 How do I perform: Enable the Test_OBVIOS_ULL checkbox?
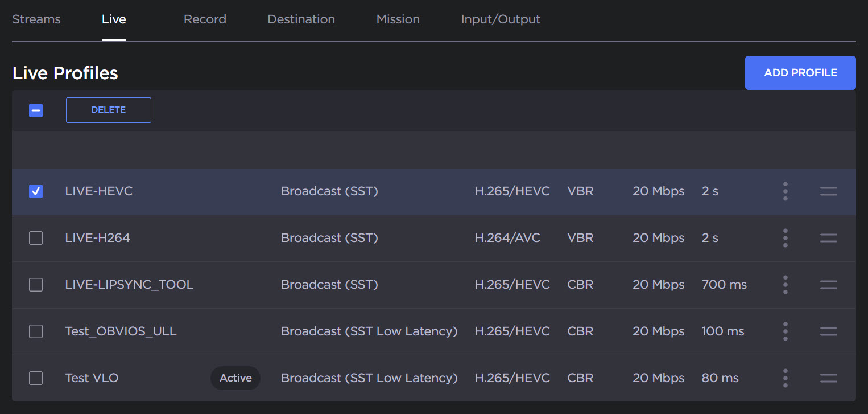(x=36, y=331)
